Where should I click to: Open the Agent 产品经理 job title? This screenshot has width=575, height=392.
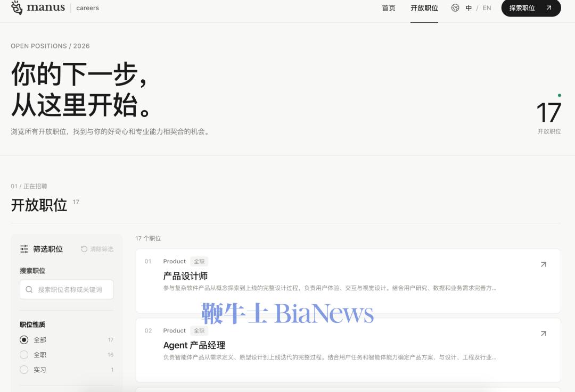[194, 345]
